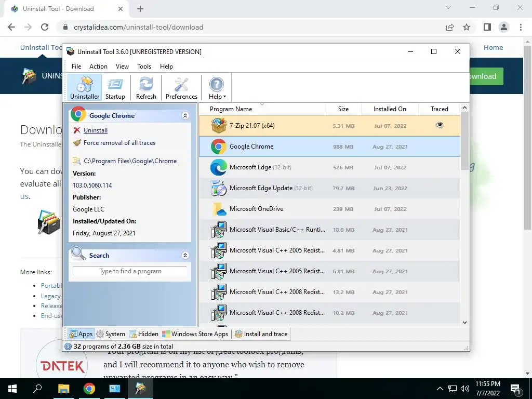
Task: Click the red X Uninstall icon
Action: pos(77,130)
